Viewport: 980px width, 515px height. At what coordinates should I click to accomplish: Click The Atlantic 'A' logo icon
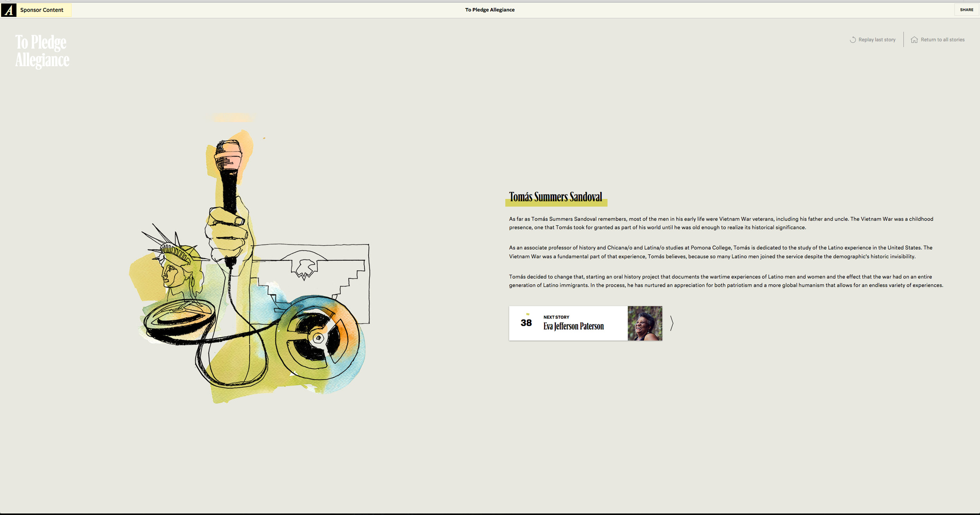click(x=9, y=10)
